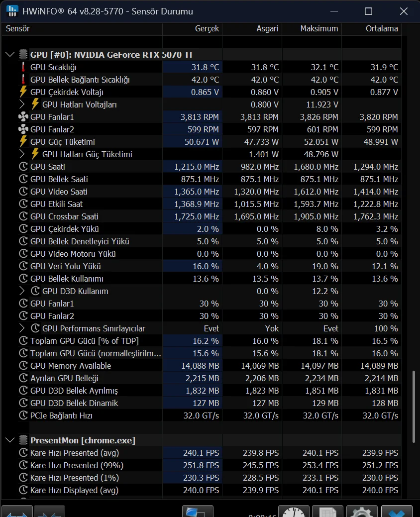Click the "Yok" value in Asgari column

pyautogui.click(x=272, y=328)
